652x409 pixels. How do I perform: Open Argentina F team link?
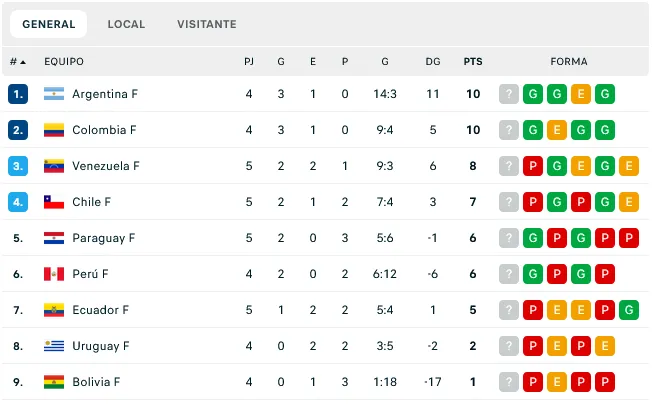[x=105, y=94]
